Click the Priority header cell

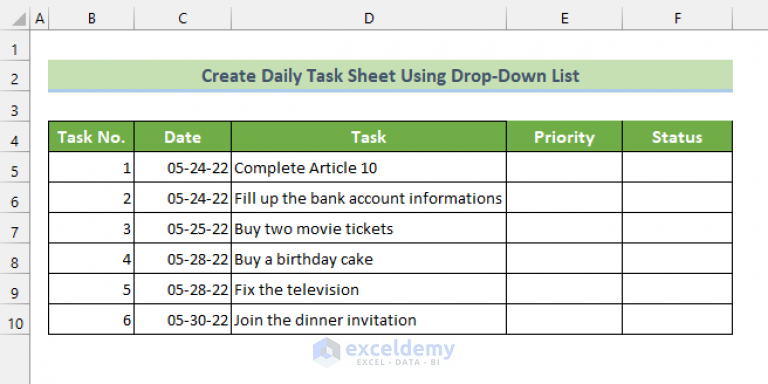click(x=564, y=137)
